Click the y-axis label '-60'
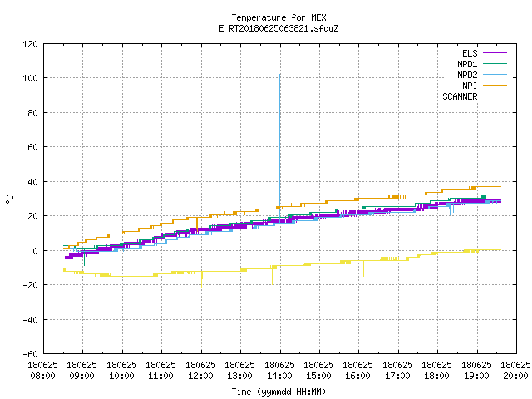 pyautogui.click(x=30, y=354)
